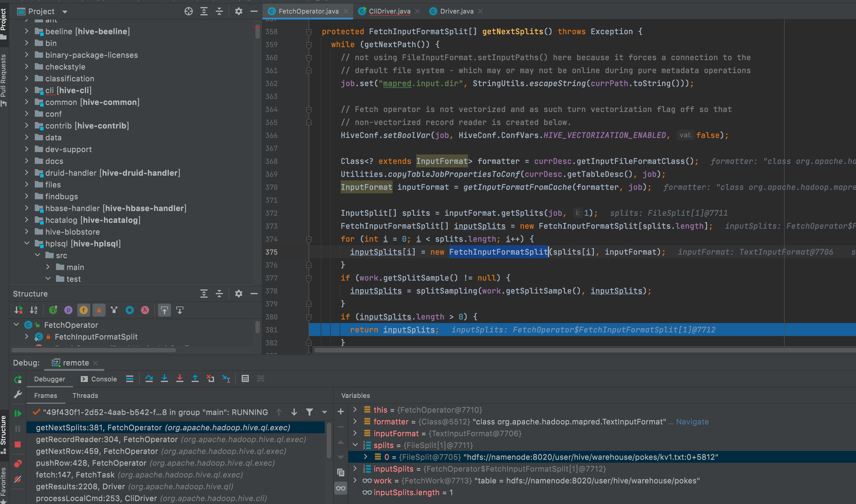Screen dimensions: 856x504
Task: Open the Pull Requests side panel
Action: [4, 80]
